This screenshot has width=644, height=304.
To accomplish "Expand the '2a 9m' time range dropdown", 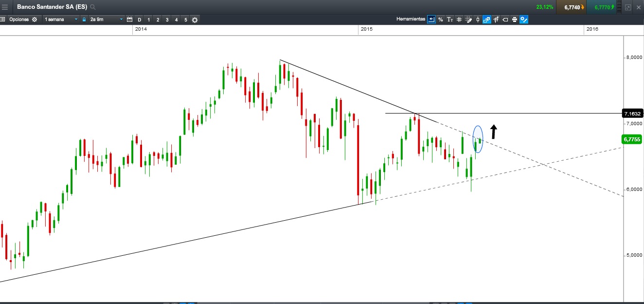I will (106, 19).
